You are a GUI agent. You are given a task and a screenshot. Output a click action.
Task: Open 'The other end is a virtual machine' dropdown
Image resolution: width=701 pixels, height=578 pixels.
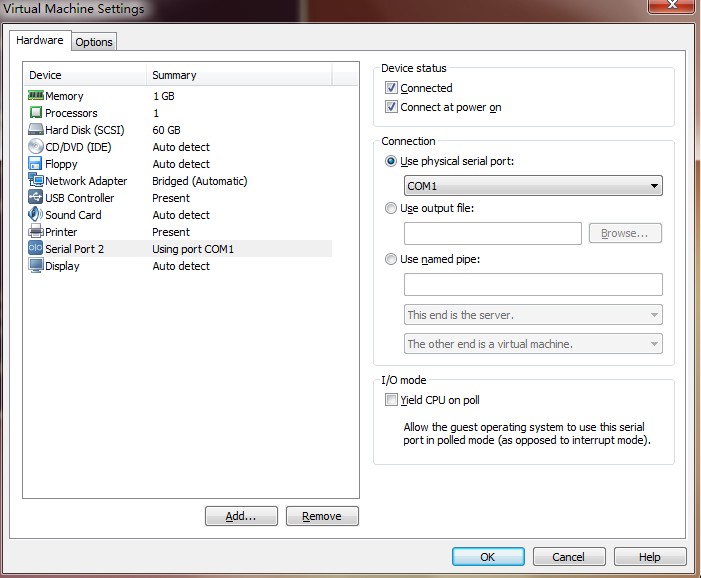coord(533,344)
